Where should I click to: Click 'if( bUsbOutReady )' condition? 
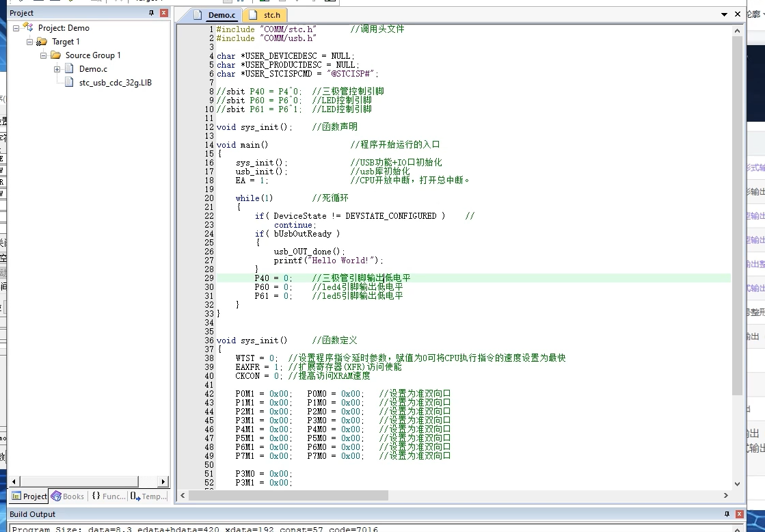[x=297, y=234]
